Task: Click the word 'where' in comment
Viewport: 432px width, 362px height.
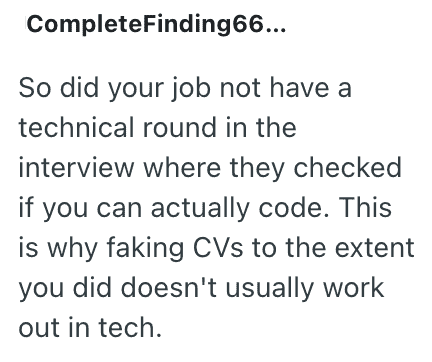Action: 182,168
